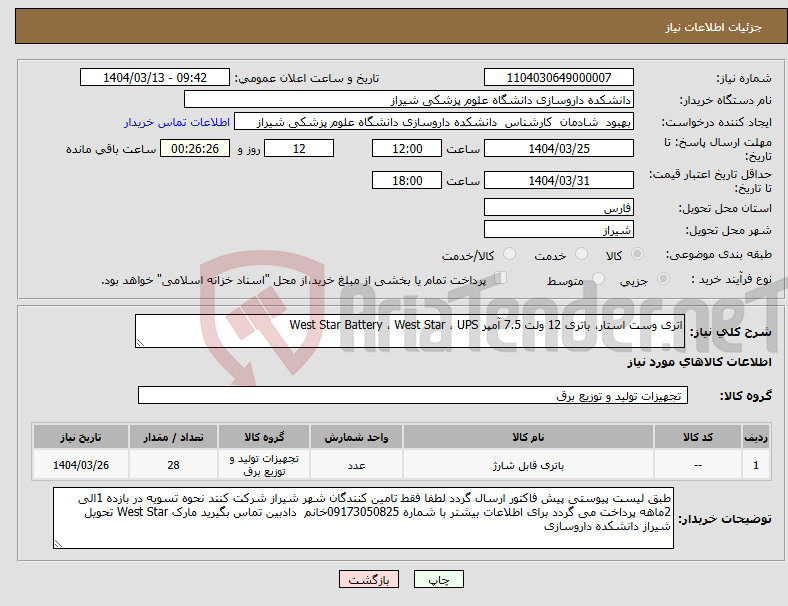Image resolution: width=788 pixels, height=606 pixels.
Task: Click the validity time field 18:00
Action: pyautogui.click(x=407, y=180)
